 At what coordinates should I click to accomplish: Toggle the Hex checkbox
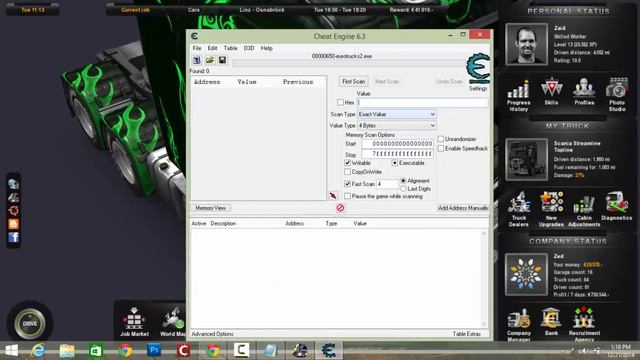pos(340,102)
